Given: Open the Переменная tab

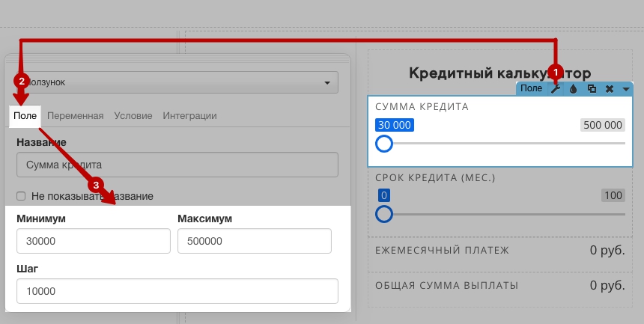Looking at the screenshot, I should point(75,116).
